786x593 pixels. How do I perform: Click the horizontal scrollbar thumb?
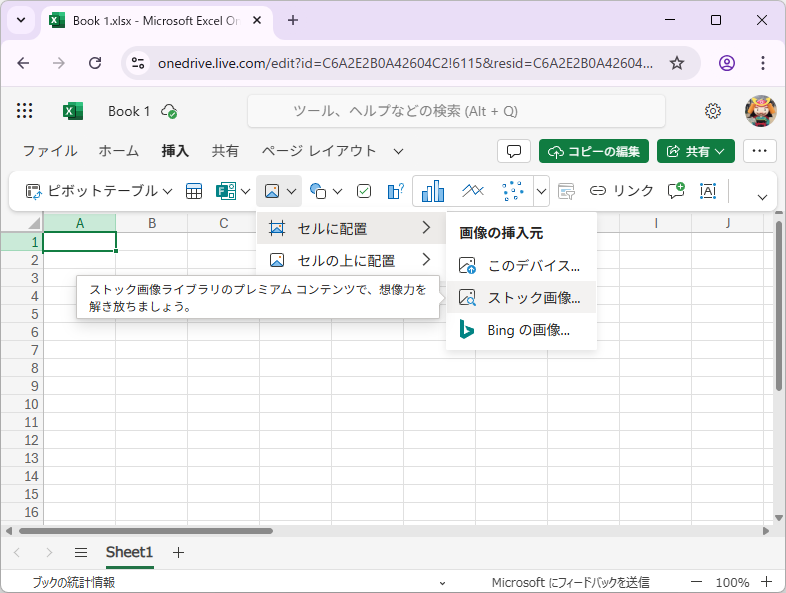pos(146,531)
